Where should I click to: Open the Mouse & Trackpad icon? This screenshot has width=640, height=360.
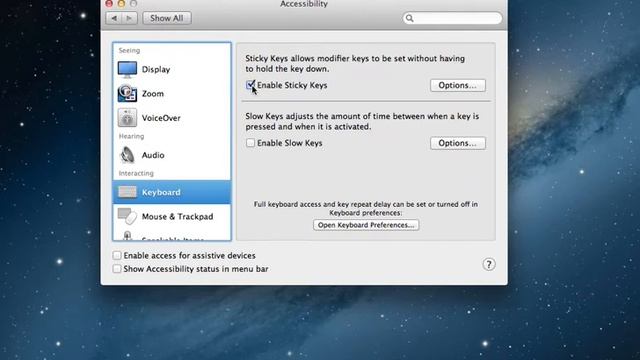[x=127, y=216]
